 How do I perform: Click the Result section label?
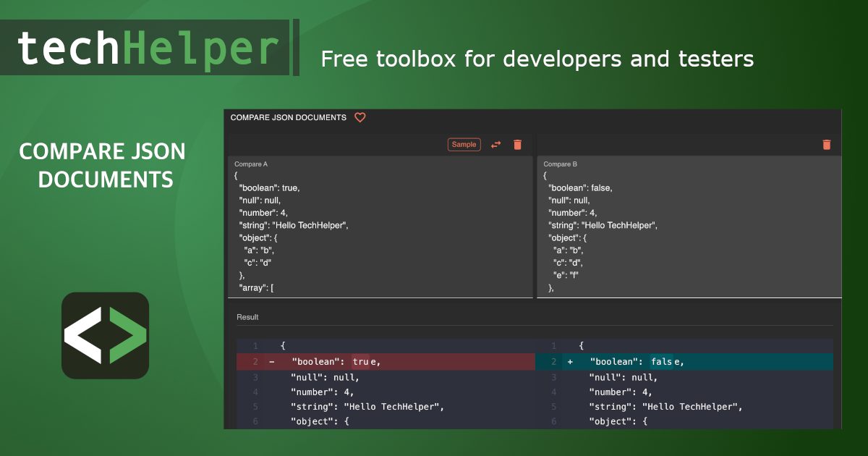click(x=247, y=317)
